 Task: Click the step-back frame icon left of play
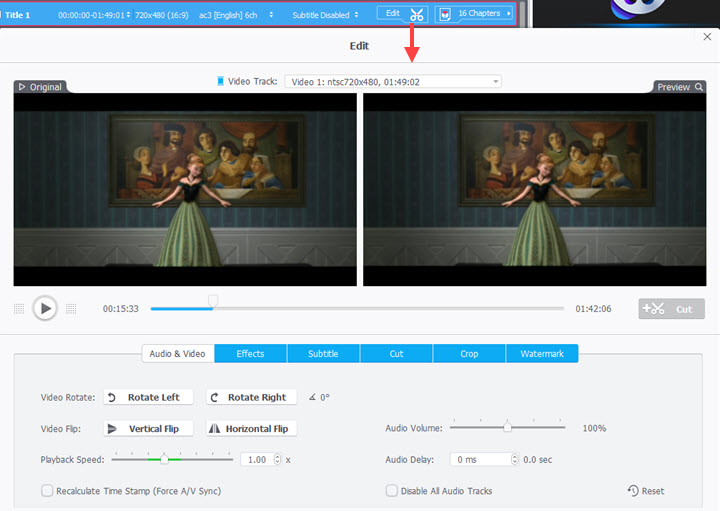click(x=19, y=309)
